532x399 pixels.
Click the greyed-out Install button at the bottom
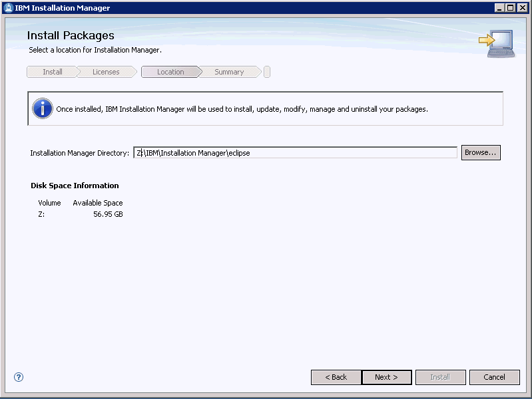pyautogui.click(x=440, y=377)
